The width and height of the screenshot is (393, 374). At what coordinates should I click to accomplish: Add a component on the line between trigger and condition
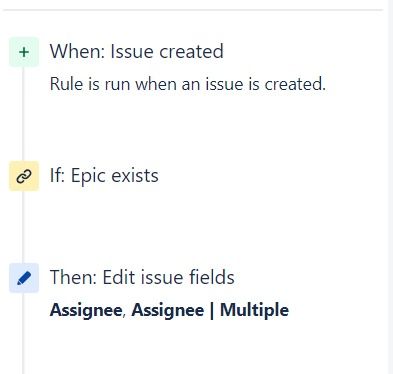[23, 114]
